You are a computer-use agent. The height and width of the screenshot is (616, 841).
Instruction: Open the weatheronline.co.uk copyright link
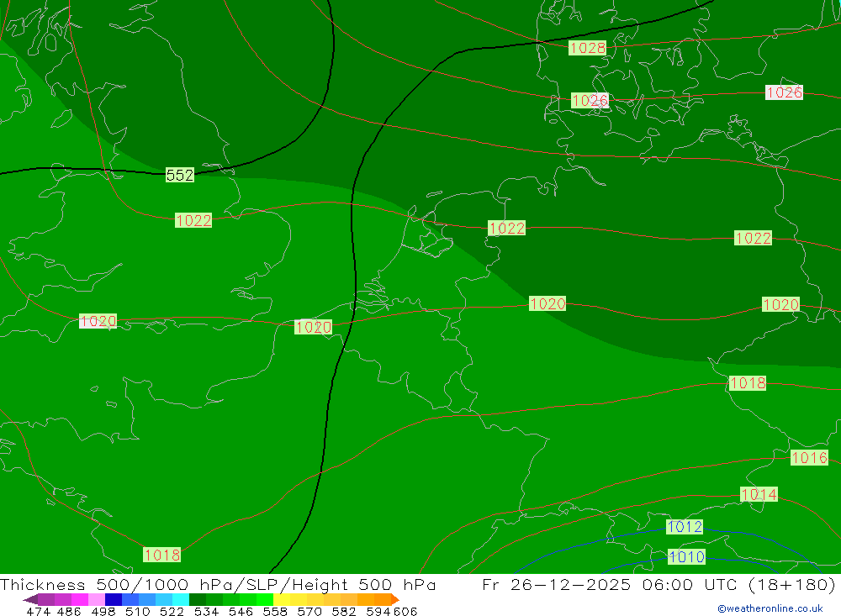pyautogui.click(x=770, y=608)
